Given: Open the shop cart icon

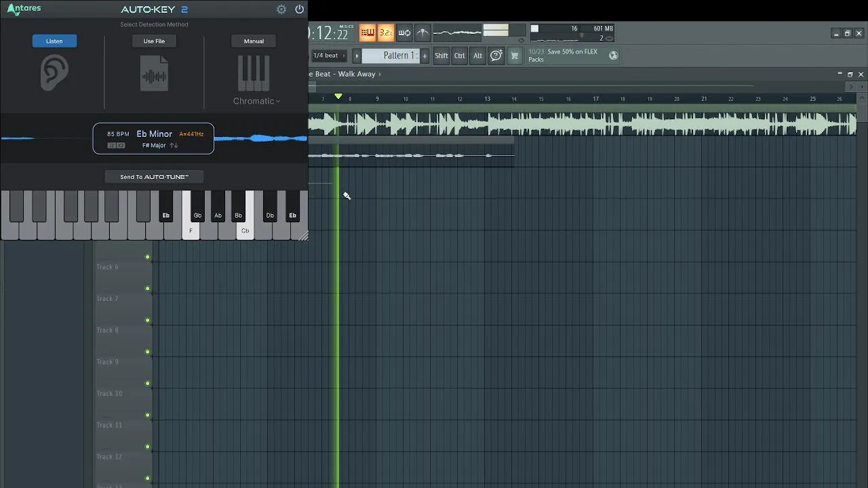Looking at the screenshot, I should 514,56.
